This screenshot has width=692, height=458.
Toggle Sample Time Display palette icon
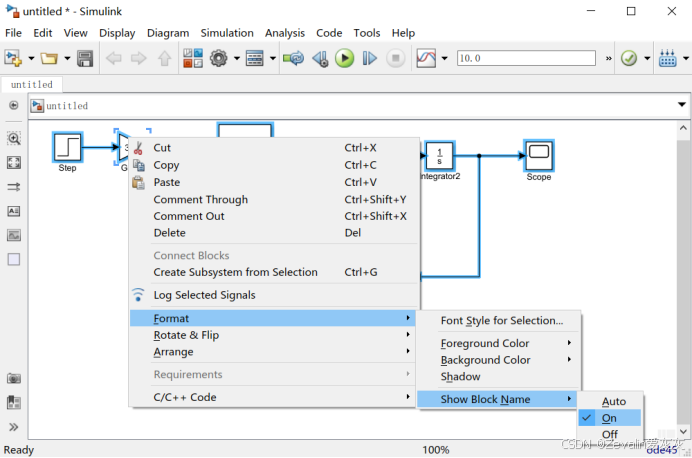[14, 187]
